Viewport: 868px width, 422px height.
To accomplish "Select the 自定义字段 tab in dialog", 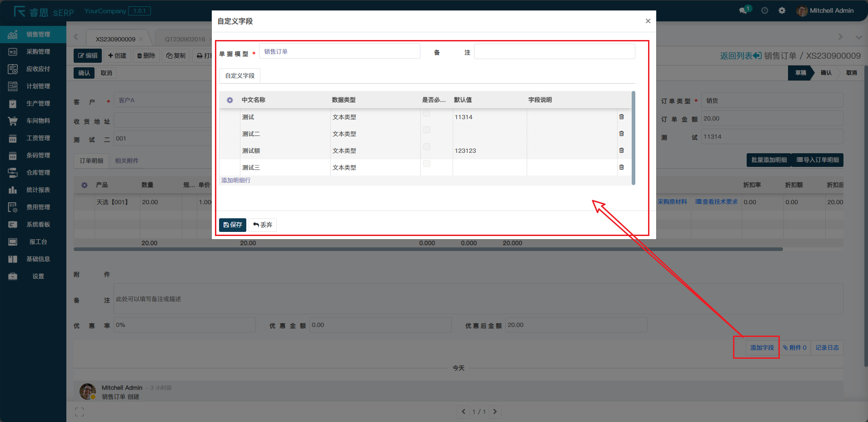I will (240, 75).
